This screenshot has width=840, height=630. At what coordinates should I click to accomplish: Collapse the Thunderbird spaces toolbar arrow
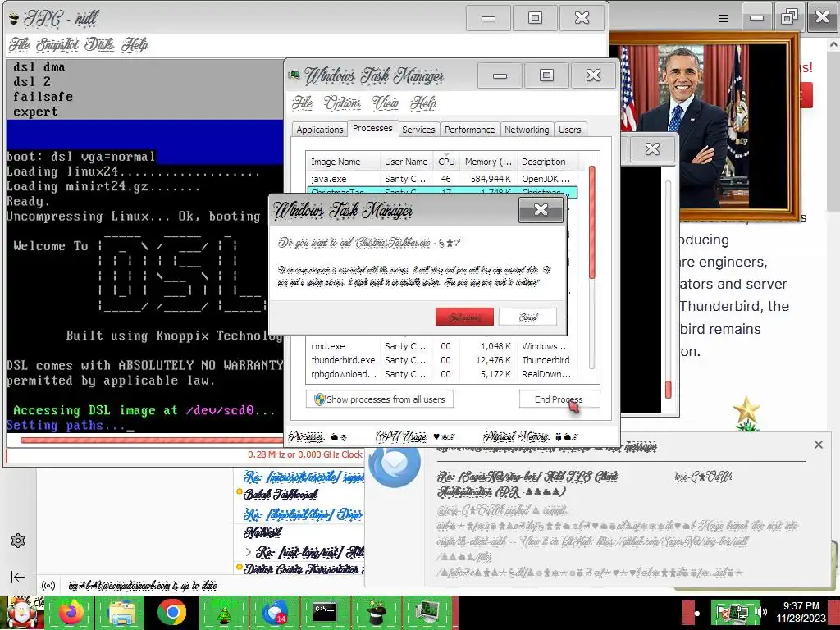[x=18, y=577]
